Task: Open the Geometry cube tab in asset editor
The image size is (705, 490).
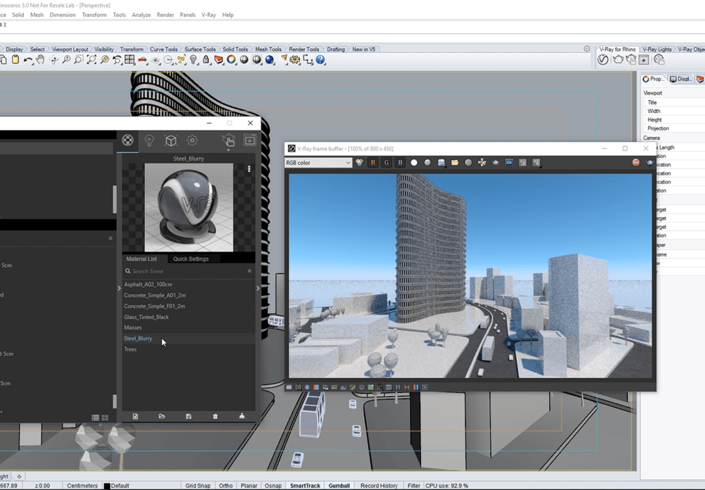Action: [171, 141]
